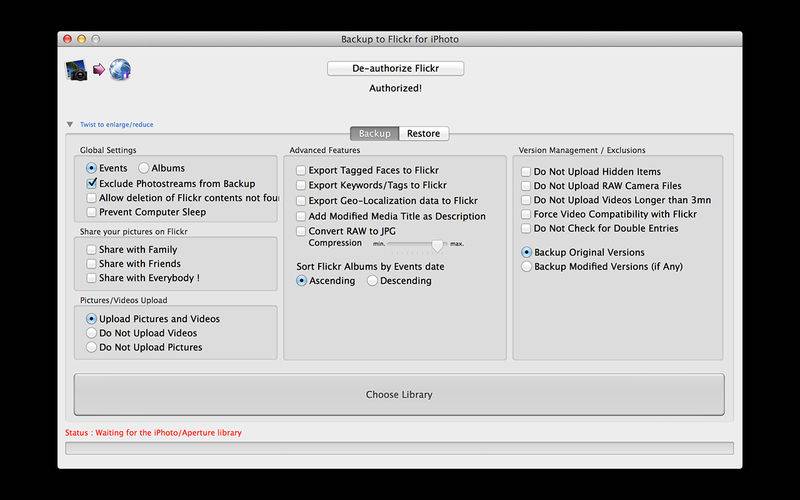The width and height of the screenshot is (800, 500).
Task: Check Add Modified Media Title as Description
Action: (x=301, y=216)
